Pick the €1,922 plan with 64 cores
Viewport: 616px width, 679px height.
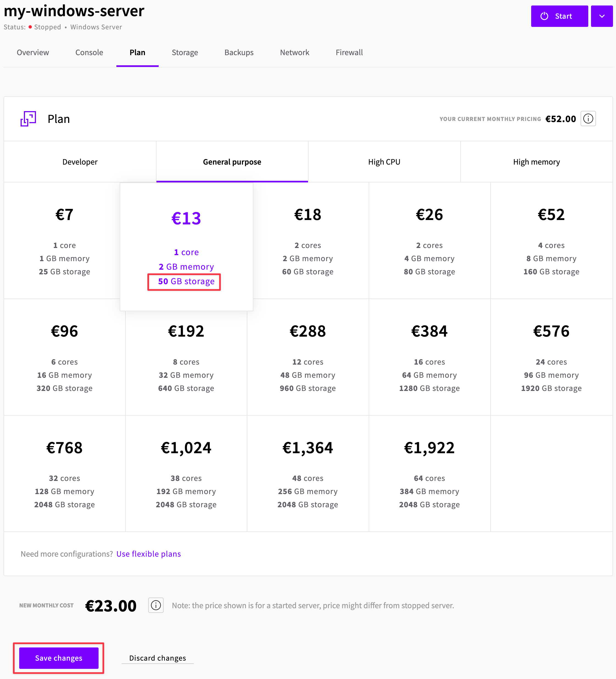(x=429, y=474)
